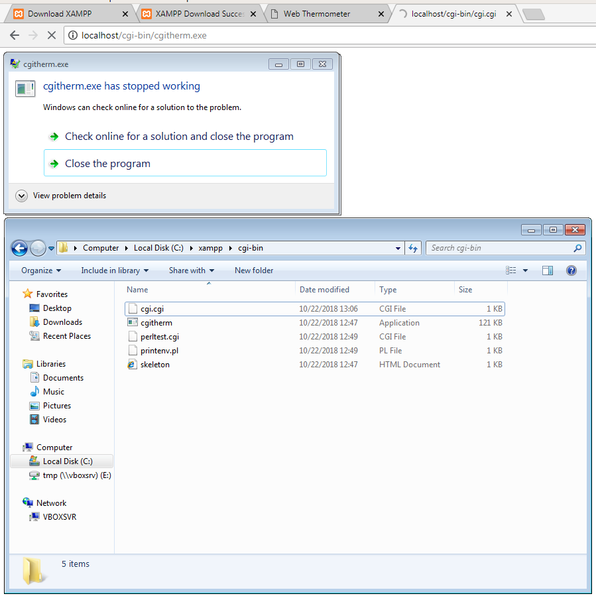Open Explorer help question mark icon

pyautogui.click(x=571, y=271)
